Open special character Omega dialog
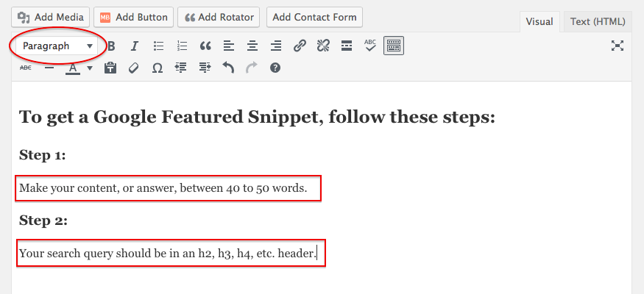 (x=158, y=68)
